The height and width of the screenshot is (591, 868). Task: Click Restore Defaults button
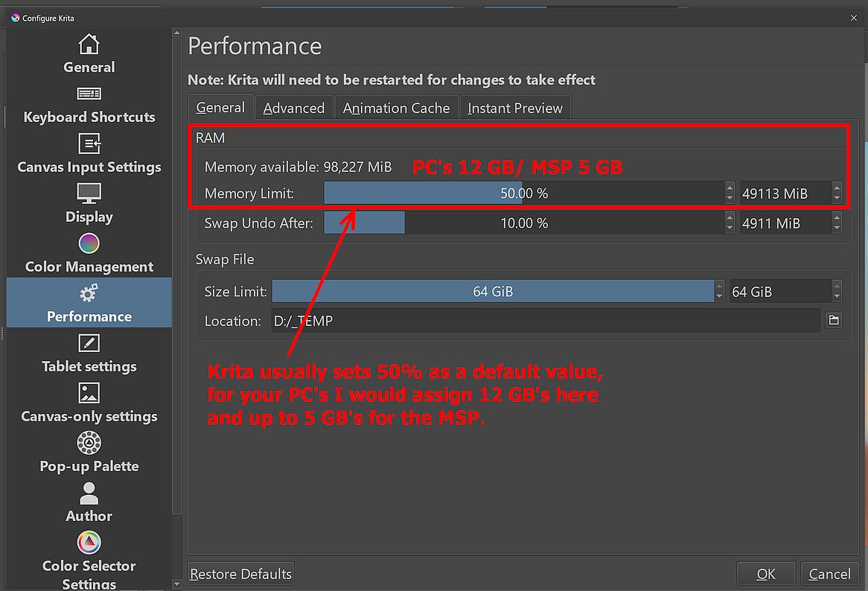click(x=240, y=574)
